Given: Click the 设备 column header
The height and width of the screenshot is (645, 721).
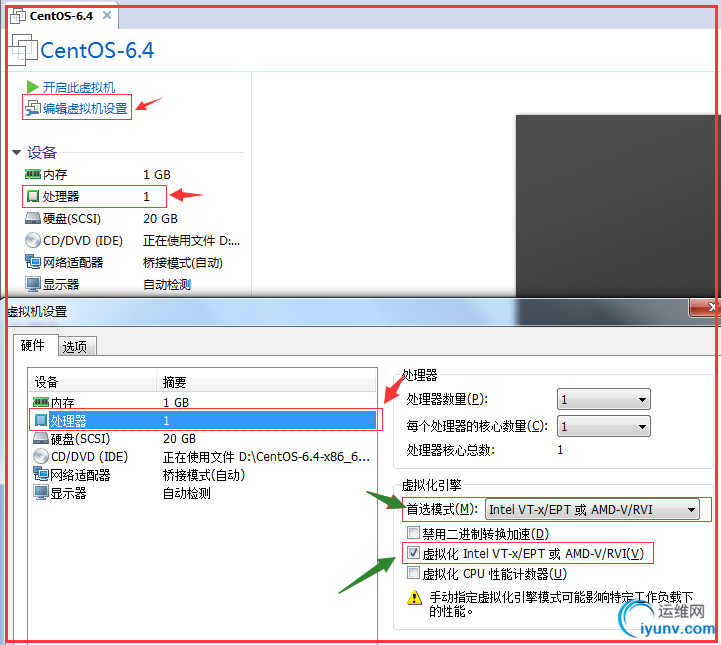Looking at the screenshot, I should pos(93,382).
